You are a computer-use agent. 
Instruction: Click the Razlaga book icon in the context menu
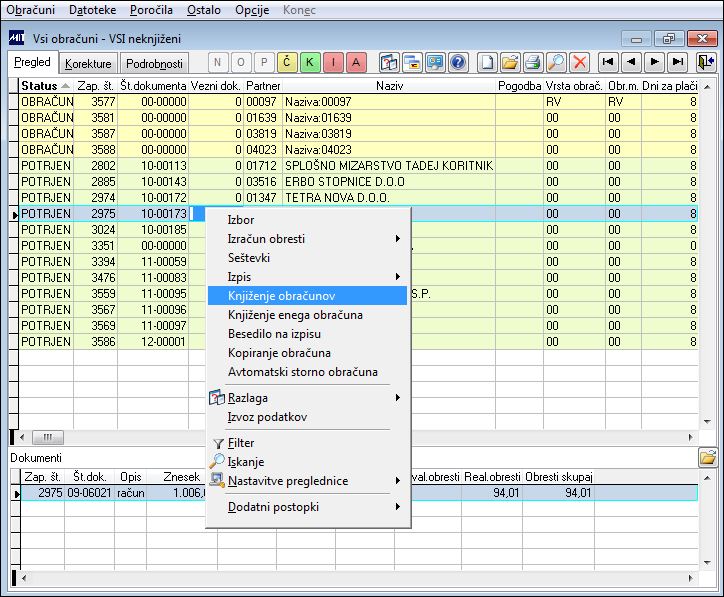pyautogui.click(x=217, y=398)
